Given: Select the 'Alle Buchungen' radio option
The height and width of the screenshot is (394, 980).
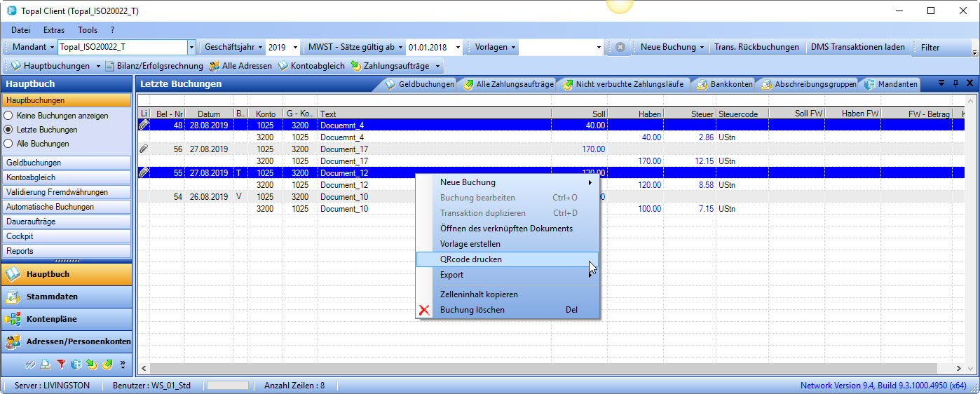Looking at the screenshot, I should [9, 144].
